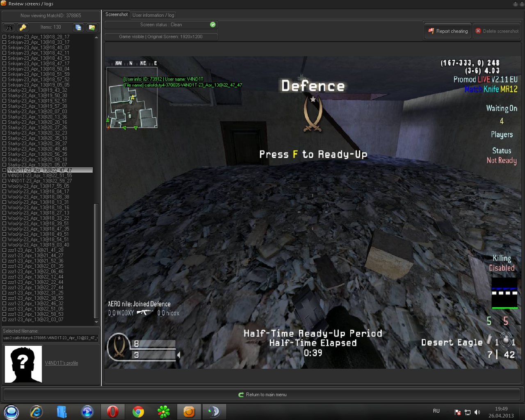Click the unknown-user avatar thumbnail
This screenshot has width=525, height=420.
coord(23,364)
